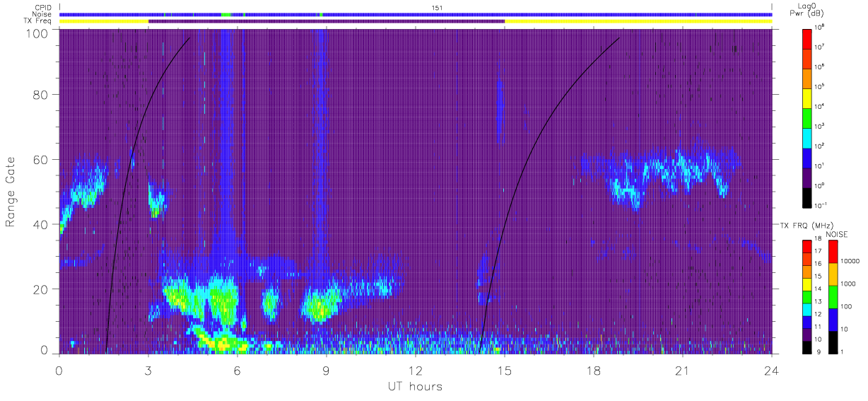The width and height of the screenshot is (868, 401).
Task: Click the 80 tick label on the Range Gate axis
Action: click(x=40, y=94)
